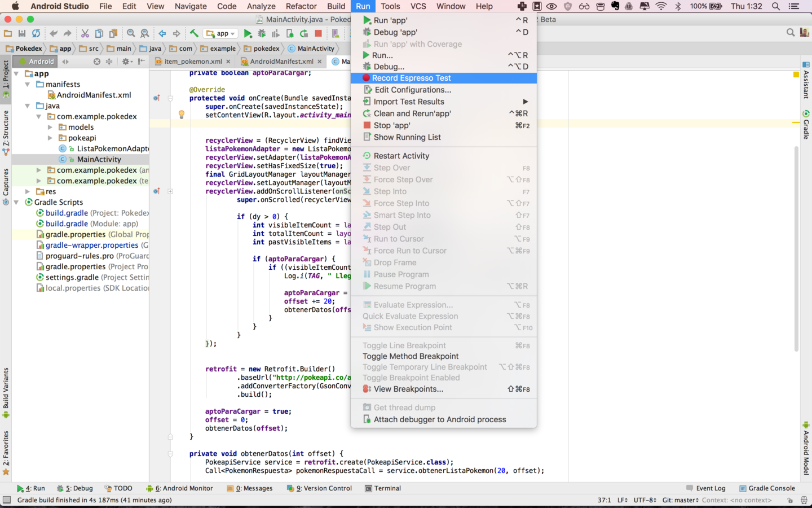Click the Redo arrow in the toolbar
Viewport: 812px width, 508px height.
68,33
